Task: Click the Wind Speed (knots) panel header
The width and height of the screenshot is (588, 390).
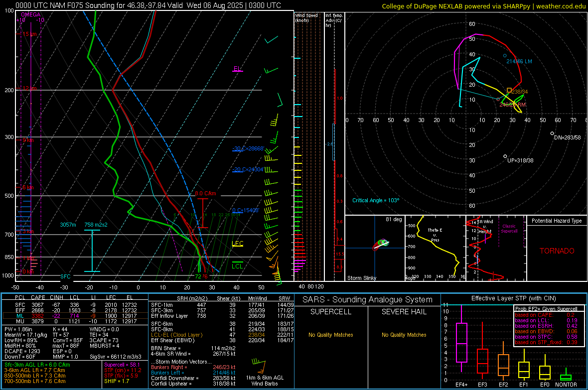Action: click(x=306, y=17)
